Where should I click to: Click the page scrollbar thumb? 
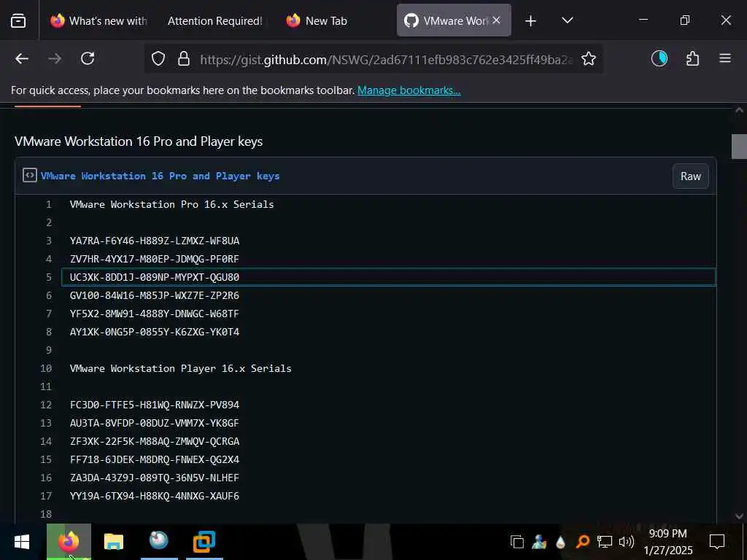pos(739,146)
